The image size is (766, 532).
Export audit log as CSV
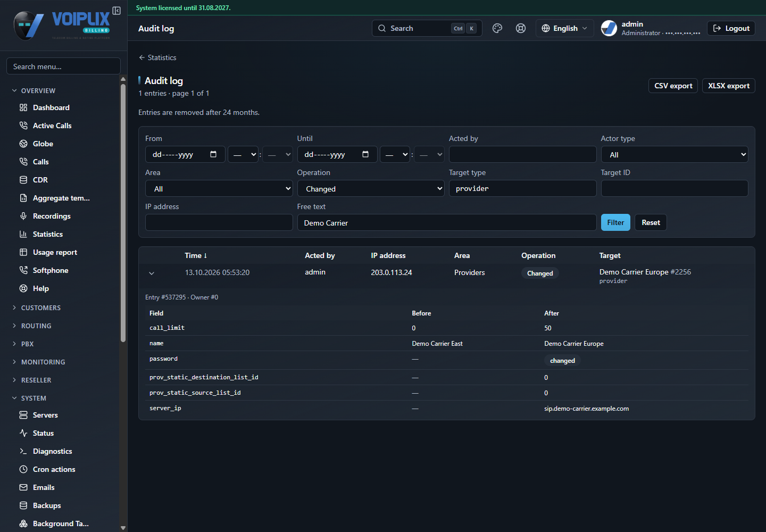click(x=673, y=86)
